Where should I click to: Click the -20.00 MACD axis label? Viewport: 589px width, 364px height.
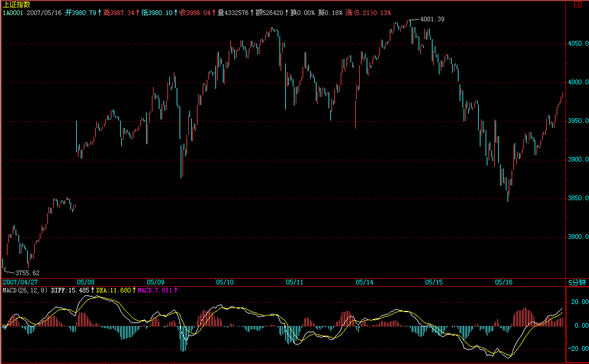click(576, 348)
